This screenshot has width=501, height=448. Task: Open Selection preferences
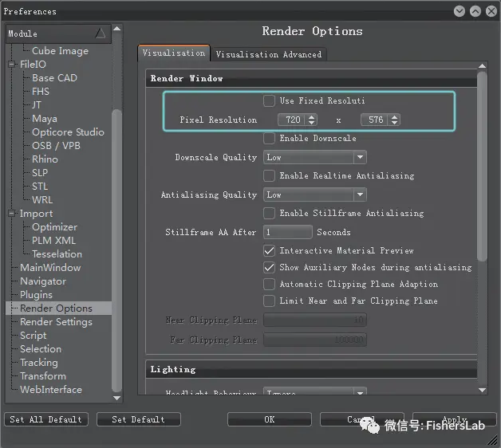[41, 349]
